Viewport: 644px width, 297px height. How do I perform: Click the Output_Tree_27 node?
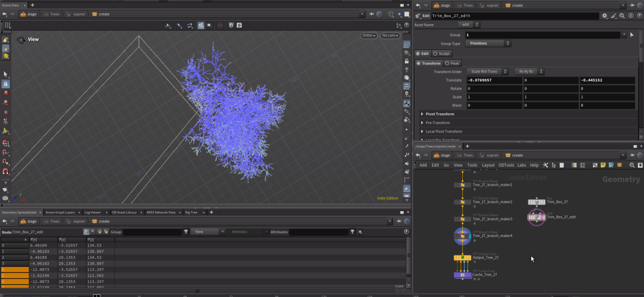tap(462, 257)
